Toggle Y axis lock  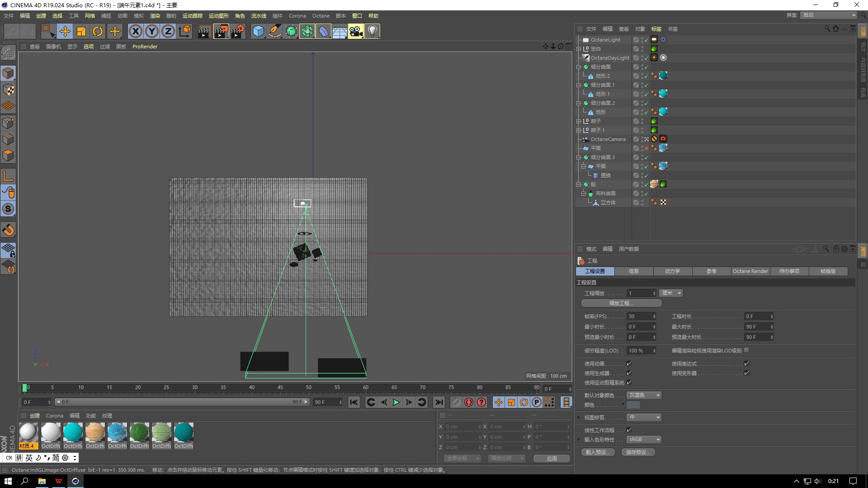click(152, 31)
